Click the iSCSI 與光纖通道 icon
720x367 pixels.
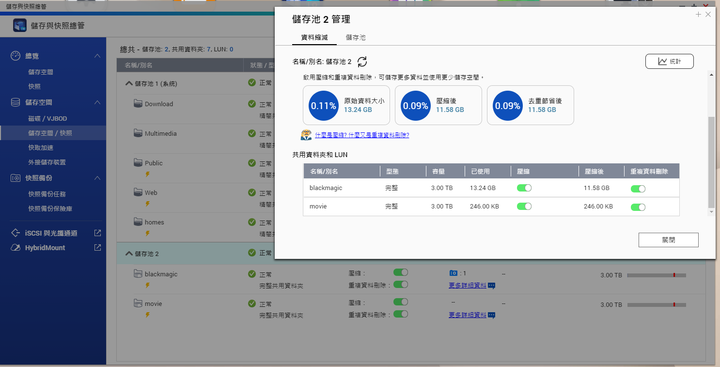(15, 233)
